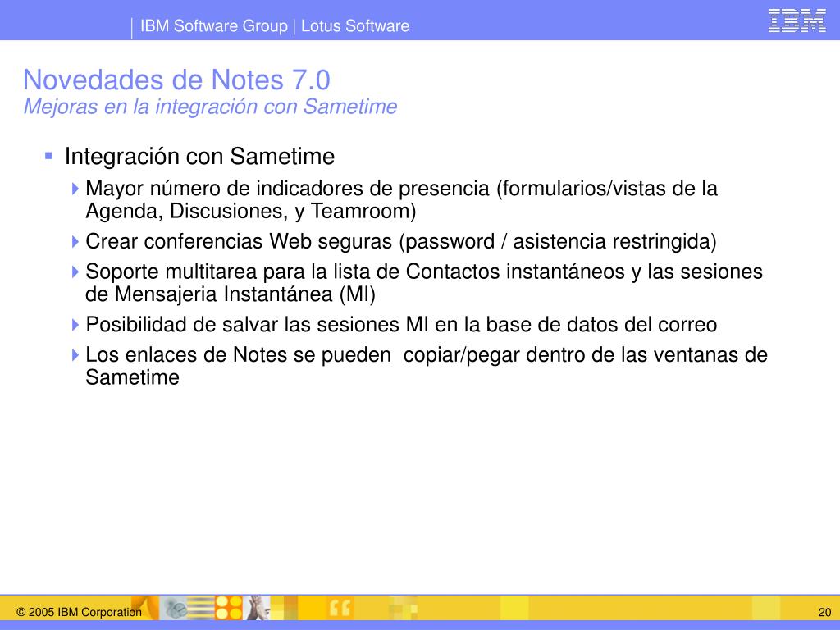Click the text line 'Agenda, Discusiones, y Teamroom)'
Viewport: 840px width, 630px height.
pyautogui.click(x=251, y=211)
